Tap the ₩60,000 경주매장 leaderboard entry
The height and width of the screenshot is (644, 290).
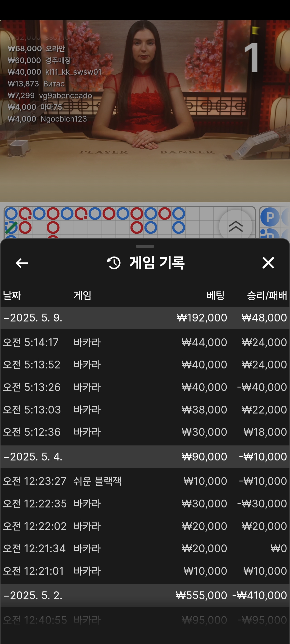(39, 60)
